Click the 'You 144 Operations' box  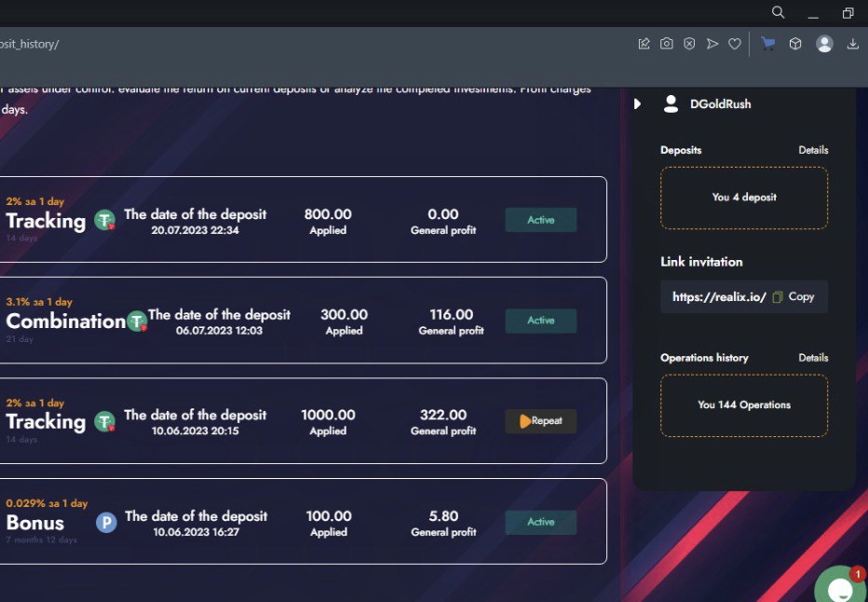(744, 405)
